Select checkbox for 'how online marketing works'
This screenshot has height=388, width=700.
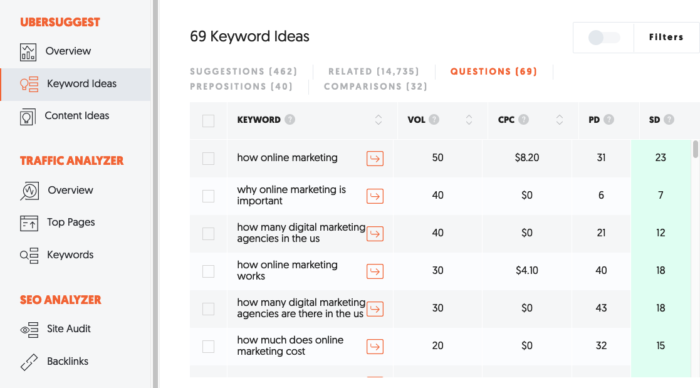pyautogui.click(x=208, y=271)
